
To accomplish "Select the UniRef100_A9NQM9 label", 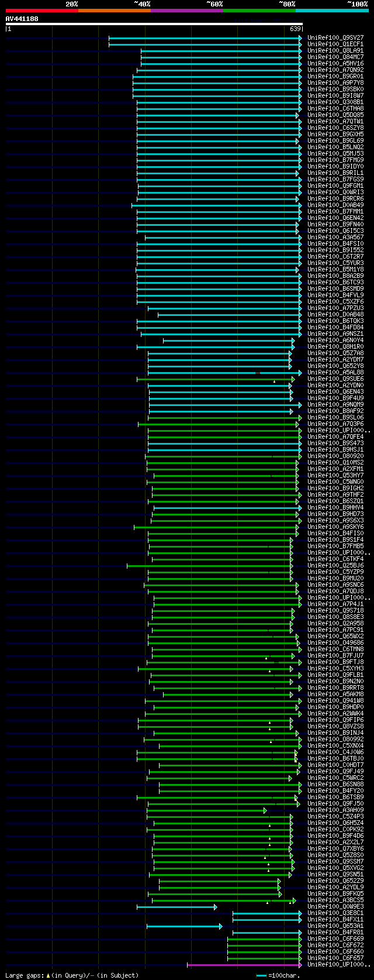I will (x=335, y=404).
